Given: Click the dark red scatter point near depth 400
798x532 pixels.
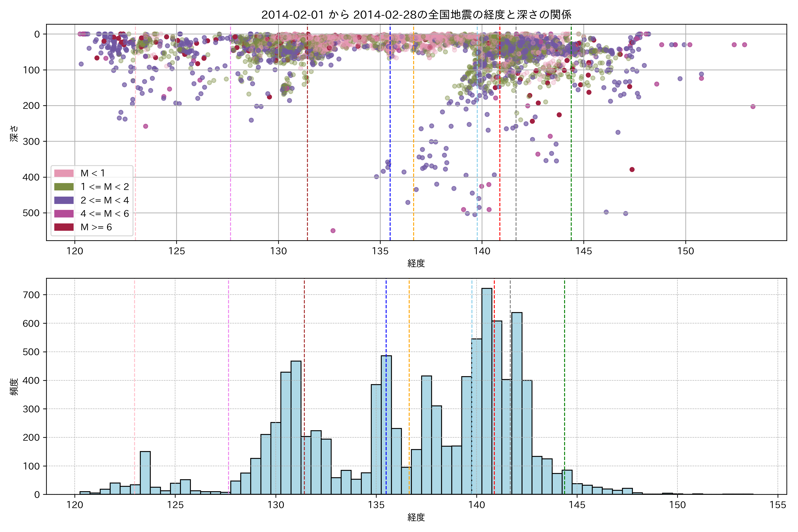Looking at the screenshot, I should pyautogui.click(x=632, y=170).
